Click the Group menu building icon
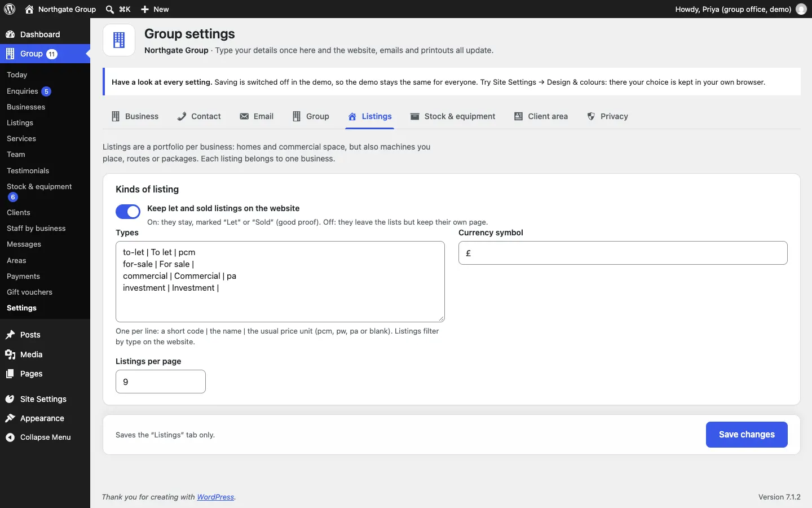The width and height of the screenshot is (812, 508). coord(10,54)
